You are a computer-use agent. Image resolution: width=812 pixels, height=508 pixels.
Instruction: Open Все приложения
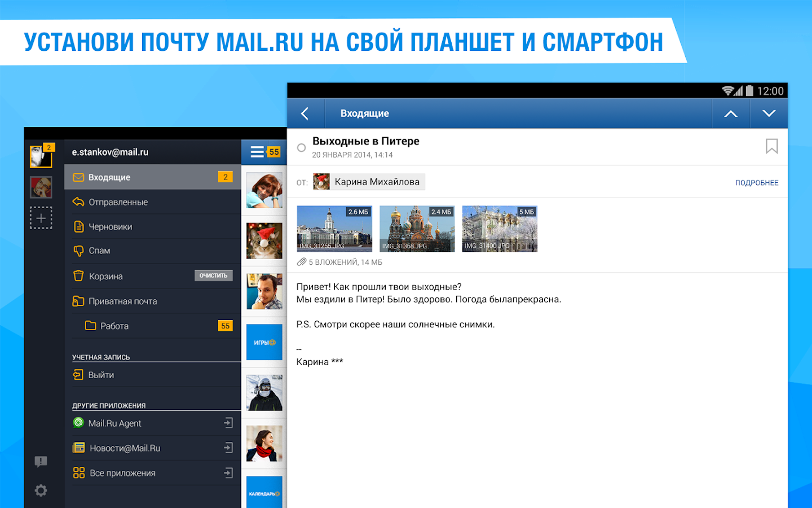pos(153,473)
